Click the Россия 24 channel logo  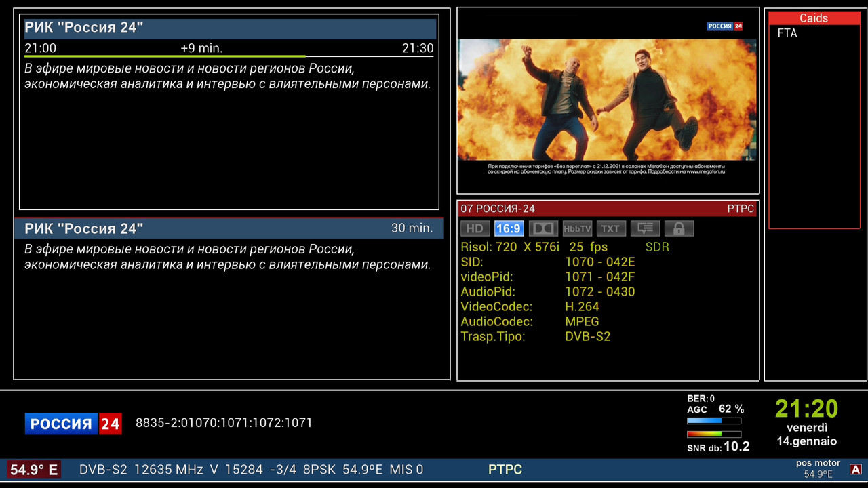coord(73,424)
